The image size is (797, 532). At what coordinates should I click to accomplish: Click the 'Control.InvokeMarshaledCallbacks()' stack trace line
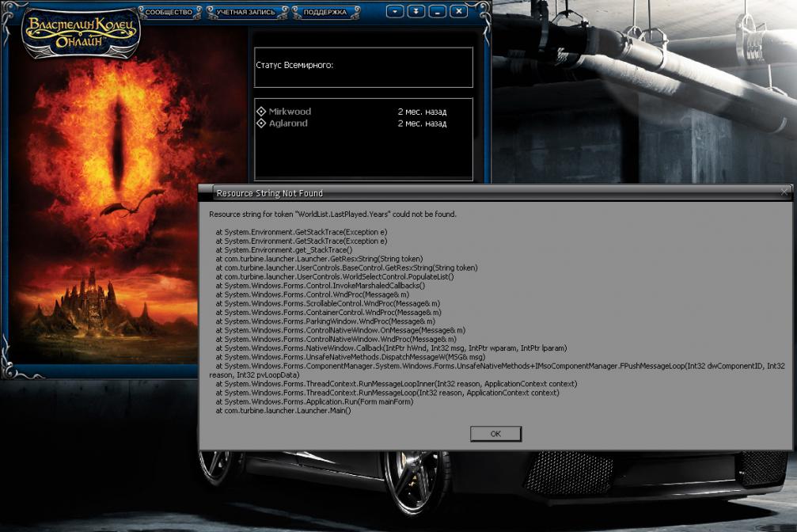tap(321, 285)
